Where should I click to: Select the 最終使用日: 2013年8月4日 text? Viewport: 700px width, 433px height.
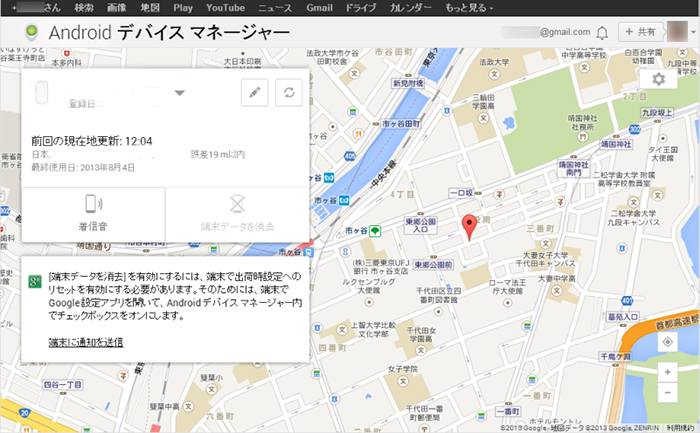click(83, 167)
